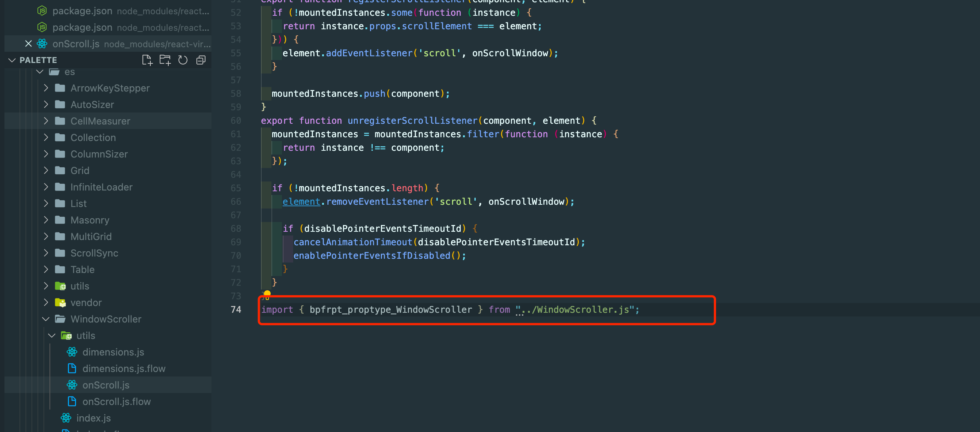Toggle the breakpoint marker at line 73
The width and height of the screenshot is (980, 432).
267,294
